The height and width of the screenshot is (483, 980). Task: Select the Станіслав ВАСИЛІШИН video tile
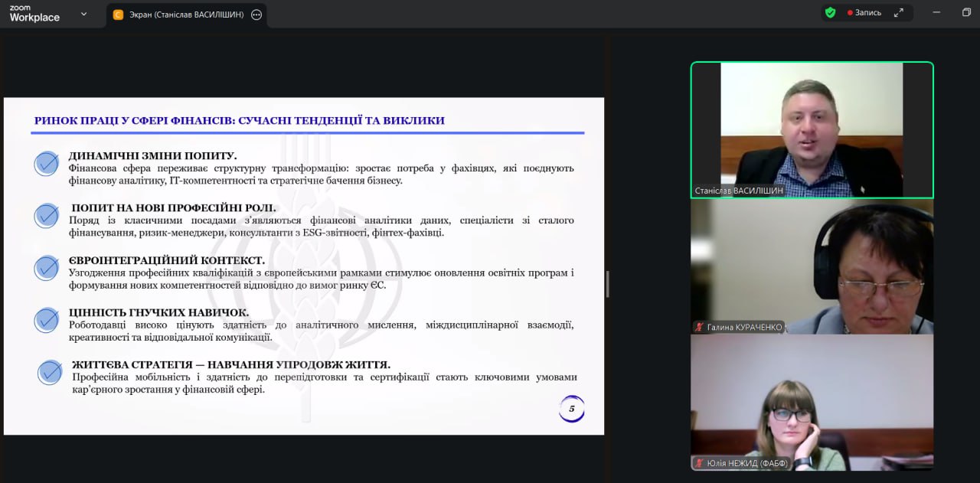(x=812, y=129)
